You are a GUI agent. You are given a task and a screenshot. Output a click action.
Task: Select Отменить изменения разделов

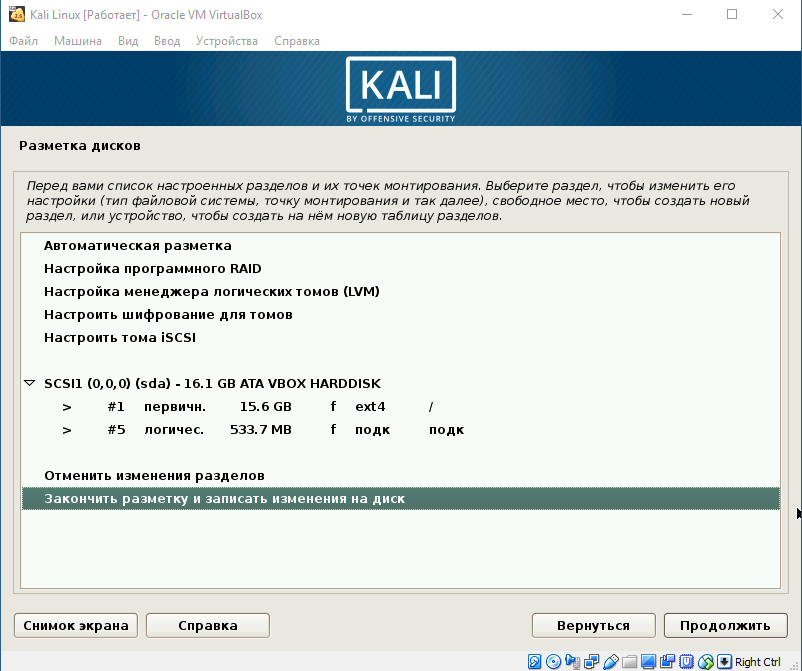pyautogui.click(x=154, y=476)
